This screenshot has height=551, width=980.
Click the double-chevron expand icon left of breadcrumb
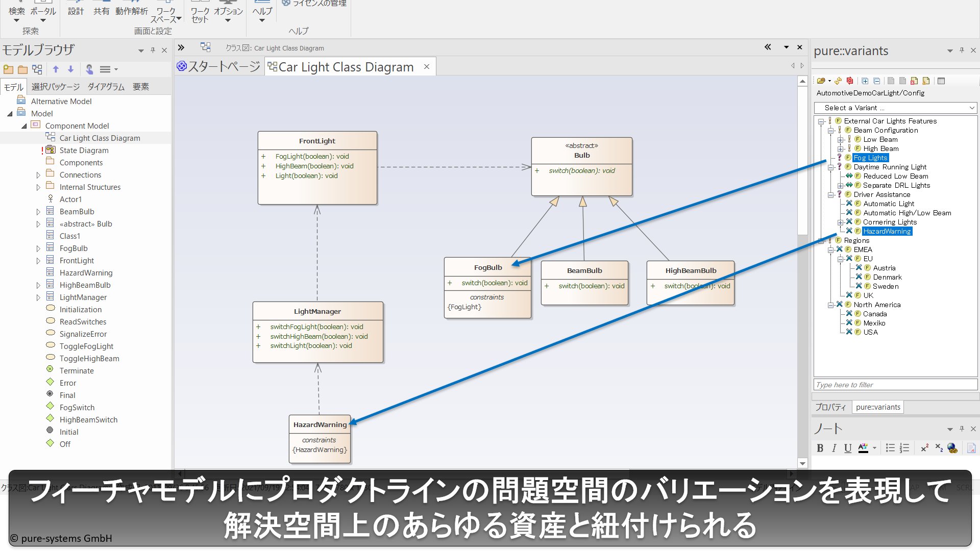[x=181, y=47]
